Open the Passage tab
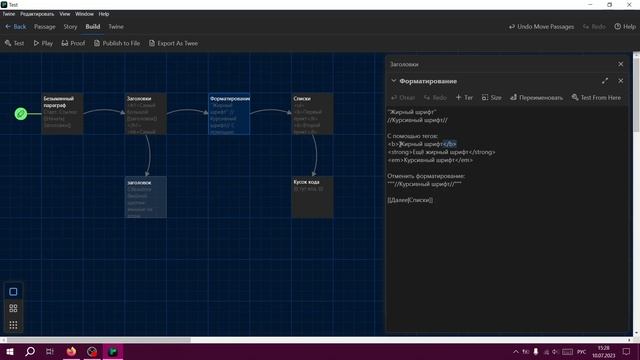Viewport: 640px width, 360px height. click(x=44, y=27)
